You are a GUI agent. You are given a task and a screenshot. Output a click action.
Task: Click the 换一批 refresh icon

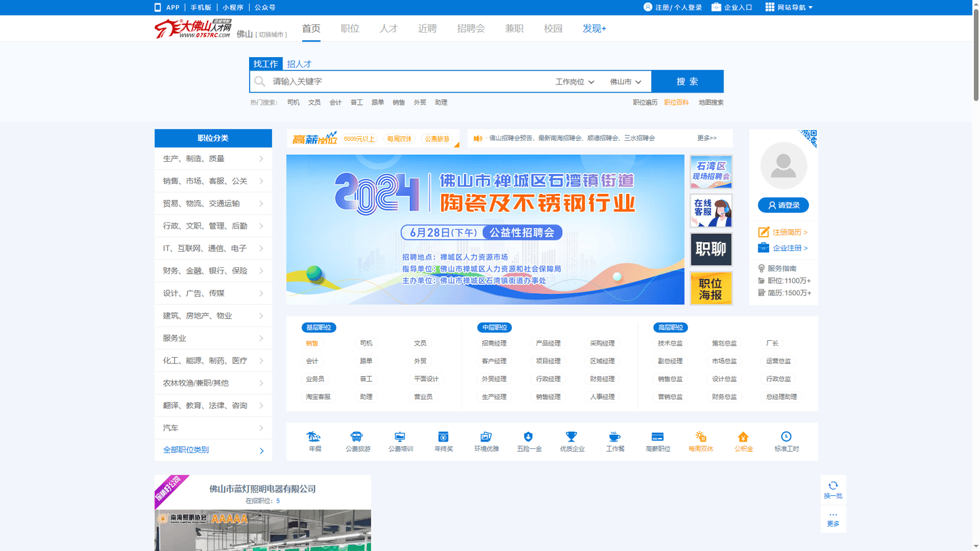tap(833, 486)
